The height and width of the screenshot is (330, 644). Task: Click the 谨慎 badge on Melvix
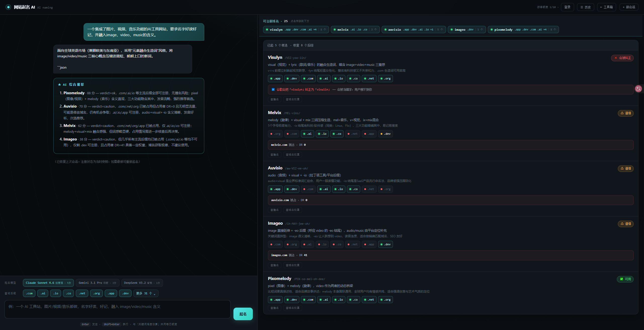[626, 113]
